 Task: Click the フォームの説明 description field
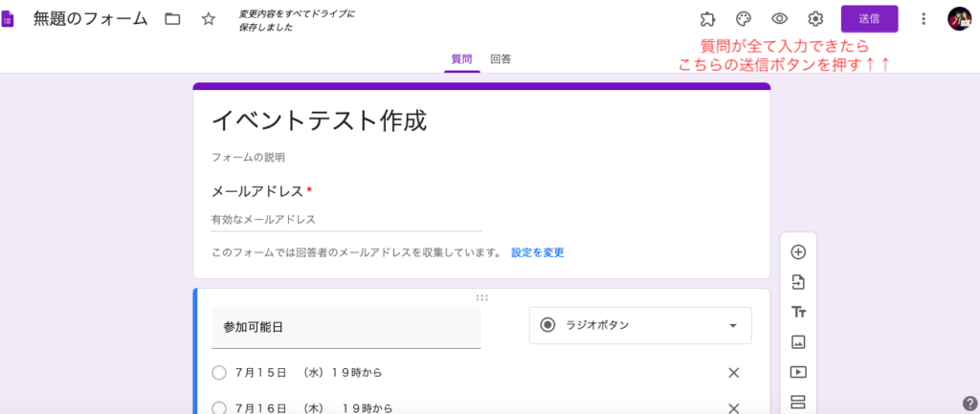click(249, 158)
